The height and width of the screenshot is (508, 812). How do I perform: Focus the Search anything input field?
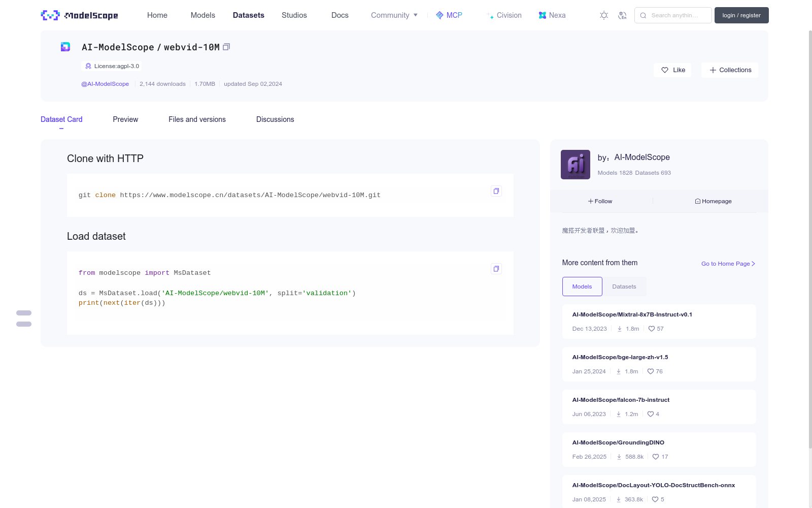tap(673, 15)
